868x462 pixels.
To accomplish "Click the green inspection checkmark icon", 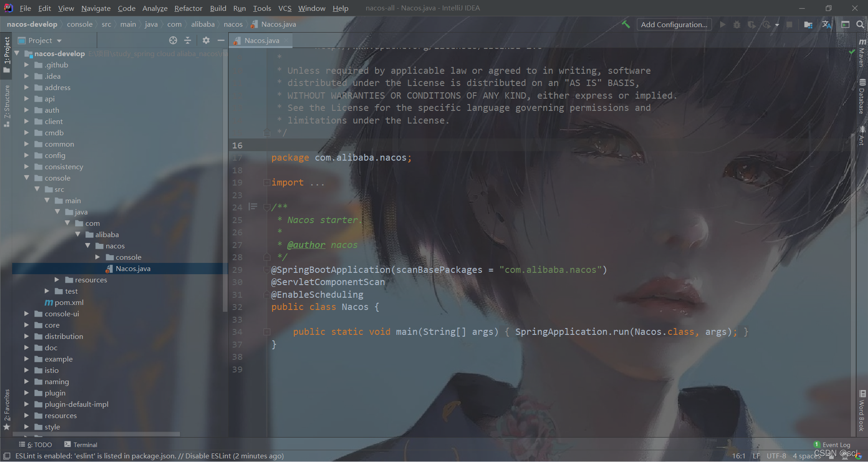I will tap(852, 52).
